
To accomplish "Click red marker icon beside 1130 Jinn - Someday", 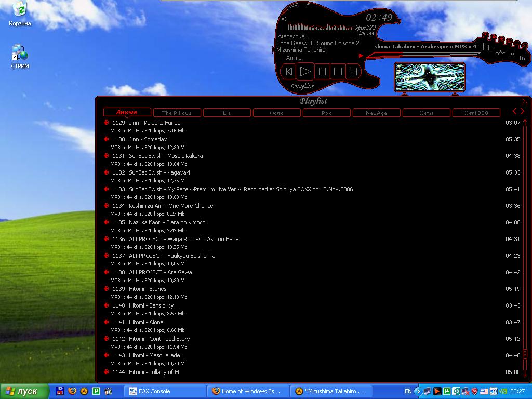I will point(106,139).
